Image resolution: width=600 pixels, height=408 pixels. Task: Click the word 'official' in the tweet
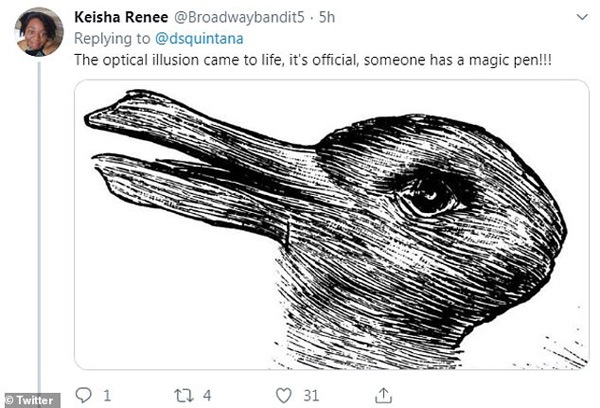click(x=308, y=59)
